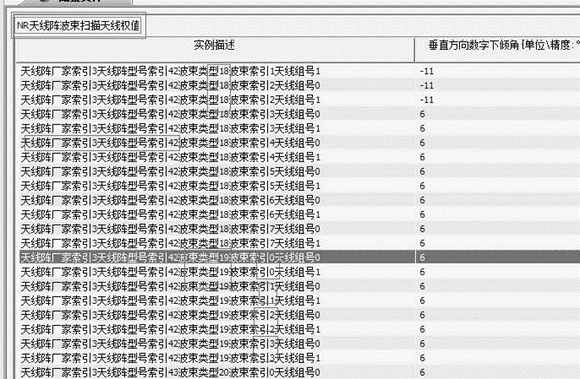580x379 pixels.
Task: Click downtilt value 6 for 波束类型18波束索引4天线组号0
Action: [422, 143]
